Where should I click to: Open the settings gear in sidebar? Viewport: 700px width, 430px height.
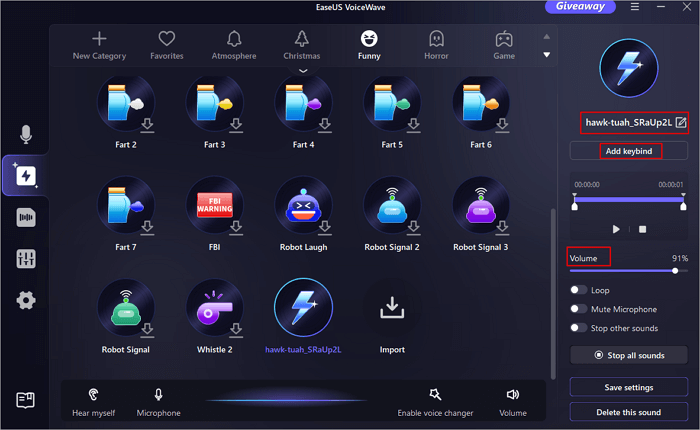[26, 300]
